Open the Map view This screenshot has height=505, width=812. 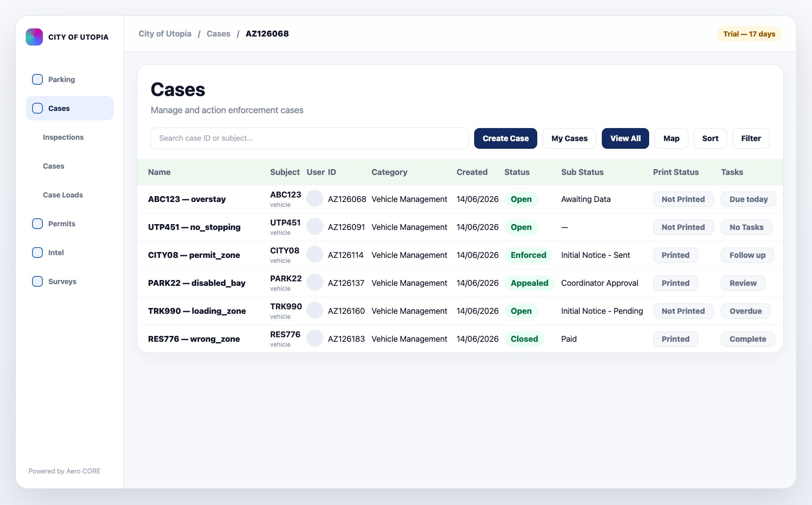tap(671, 138)
